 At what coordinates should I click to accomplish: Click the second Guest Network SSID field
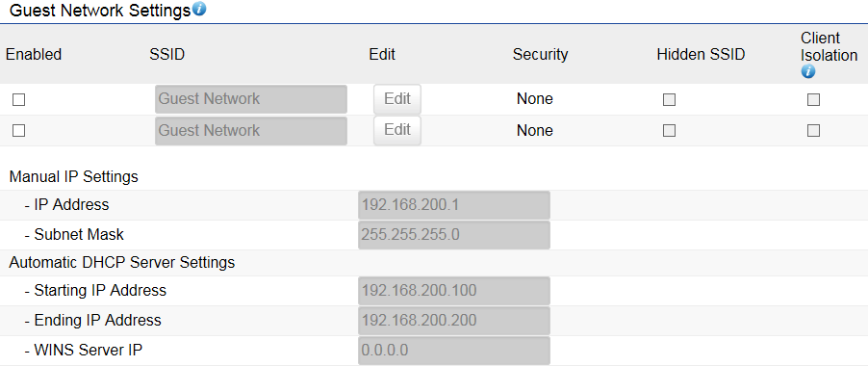pyautogui.click(x=251, y=131)
